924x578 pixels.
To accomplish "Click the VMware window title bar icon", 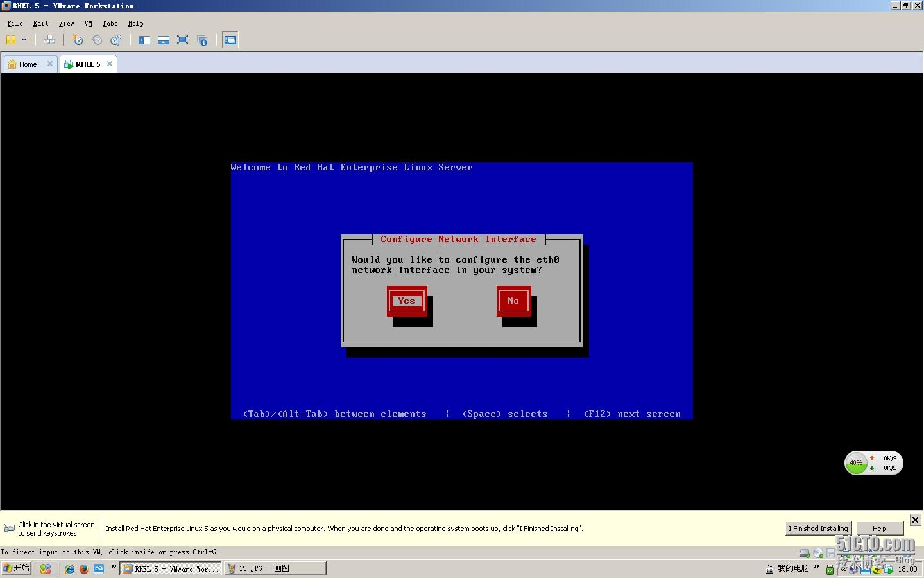I will (6, 6).
